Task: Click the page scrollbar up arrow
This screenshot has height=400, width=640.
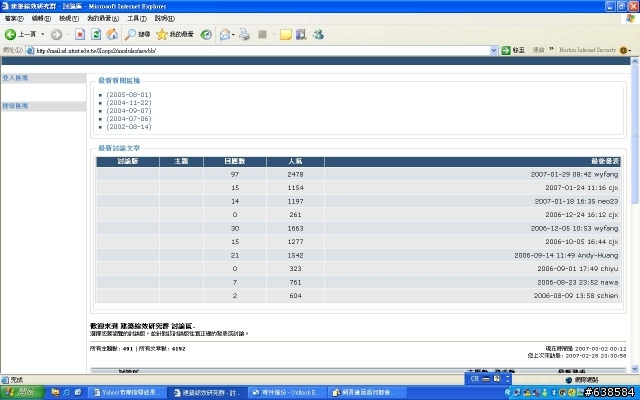Action: 635,61
